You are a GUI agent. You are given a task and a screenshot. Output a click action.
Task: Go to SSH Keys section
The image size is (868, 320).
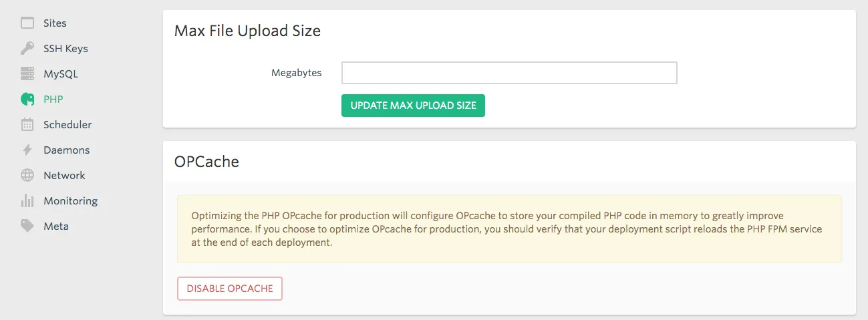[65, 49]
